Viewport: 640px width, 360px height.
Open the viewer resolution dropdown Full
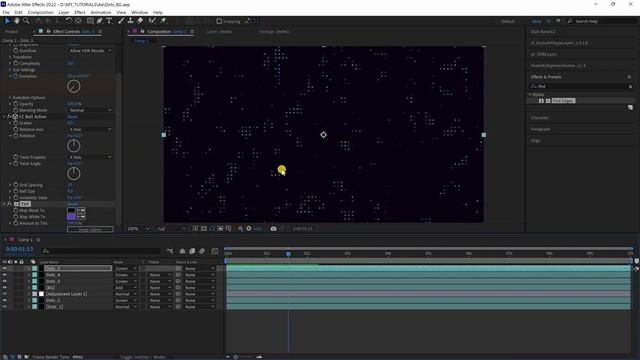click(171, 229)
